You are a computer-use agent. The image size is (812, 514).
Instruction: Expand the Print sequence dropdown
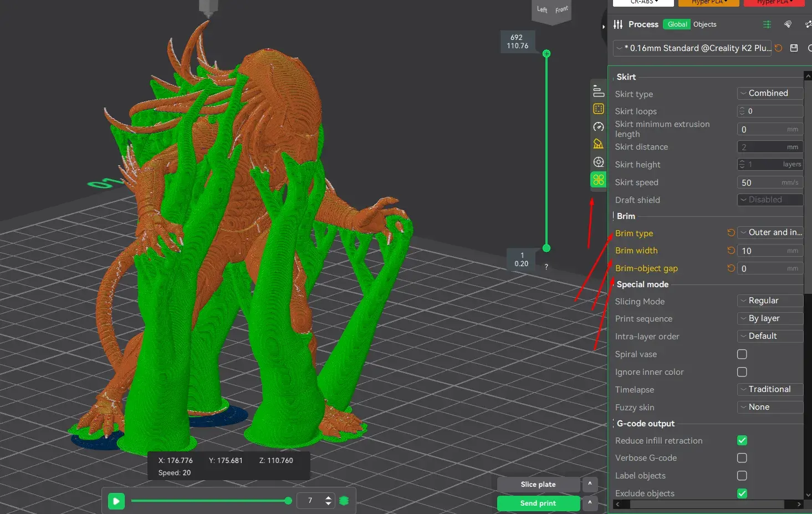(769, 318)
